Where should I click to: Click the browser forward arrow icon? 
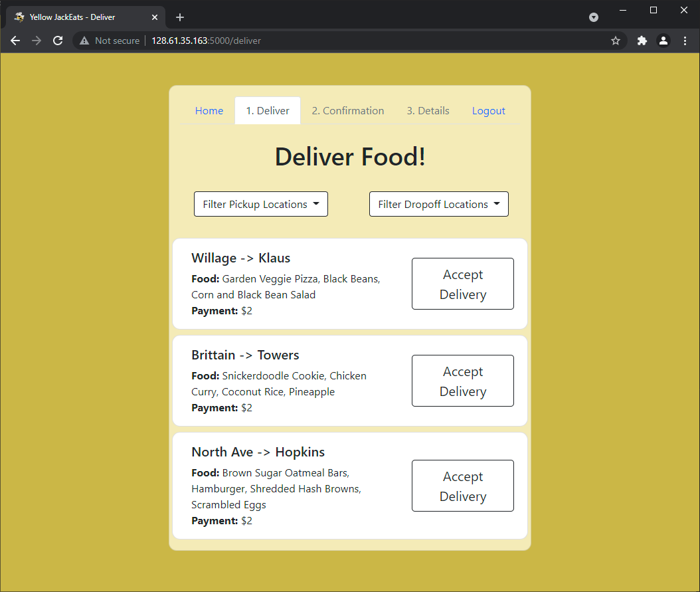click(x=37, y=41)
